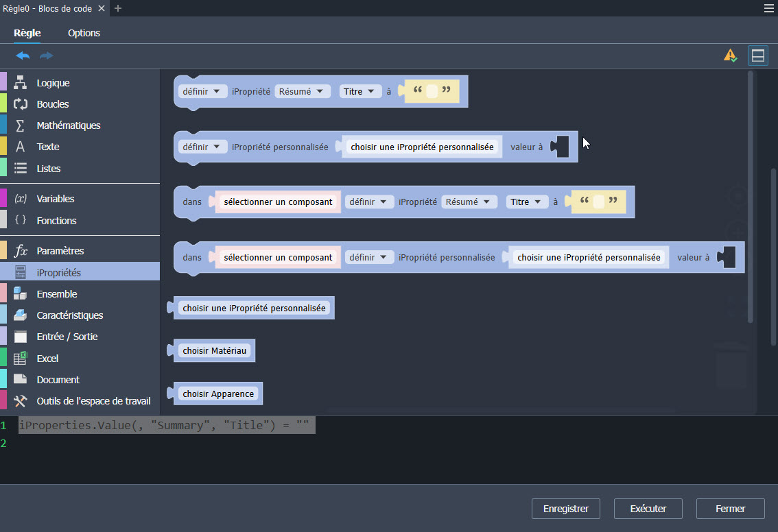Select Outils de l'espace de travail category
Screen dimensions: 778x532
(93, 400)
